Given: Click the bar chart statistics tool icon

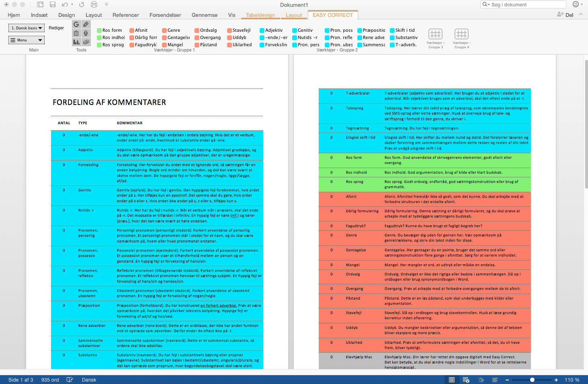Looking at the screenshot, I should pyautogui.click(x=76, y=42).
